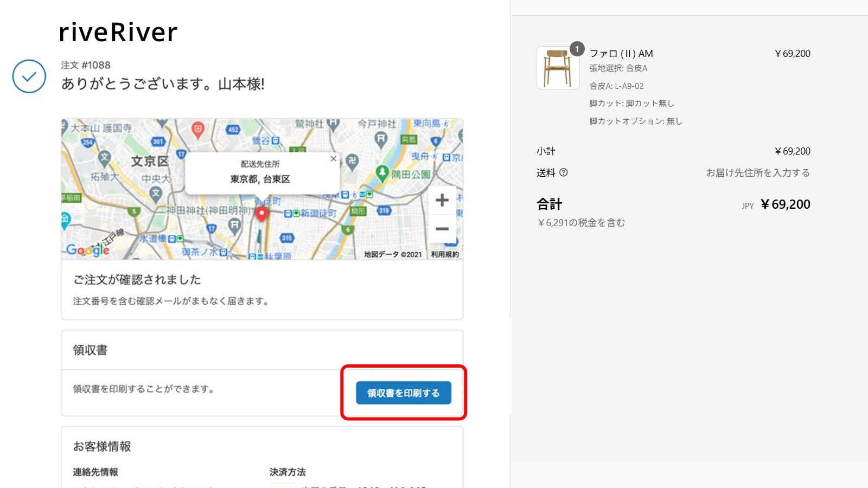This screenshot has height=488, width=868.
Task: Zoom out on the delivery map
Action: point(442,229)
